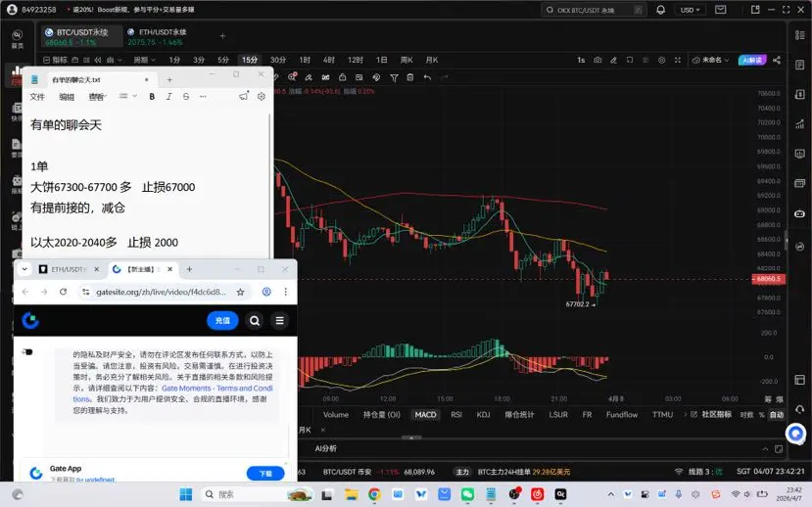The image size is (812, 507).
Task: Show hidden system tray icons
Action: (611, 494)
